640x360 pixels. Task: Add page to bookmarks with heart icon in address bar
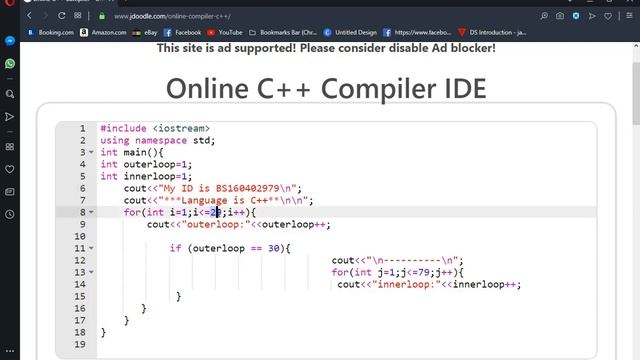coord(608,16)
